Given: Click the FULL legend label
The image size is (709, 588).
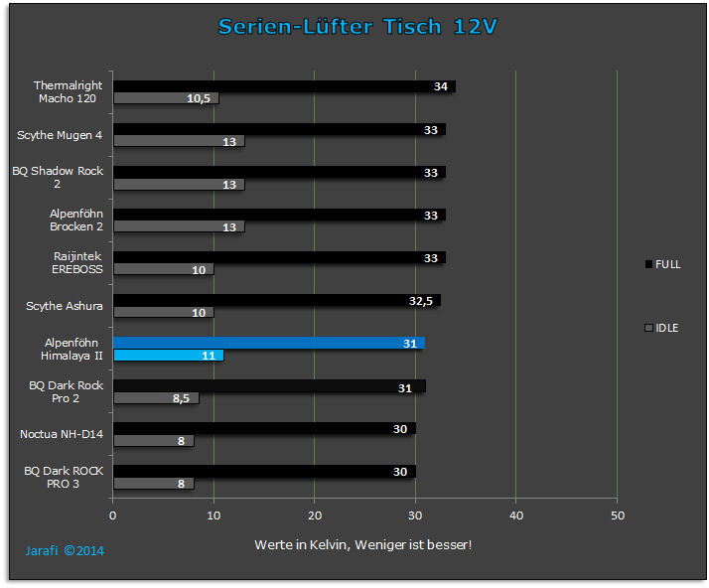Looking at the screenshot, I should point(667,264).
